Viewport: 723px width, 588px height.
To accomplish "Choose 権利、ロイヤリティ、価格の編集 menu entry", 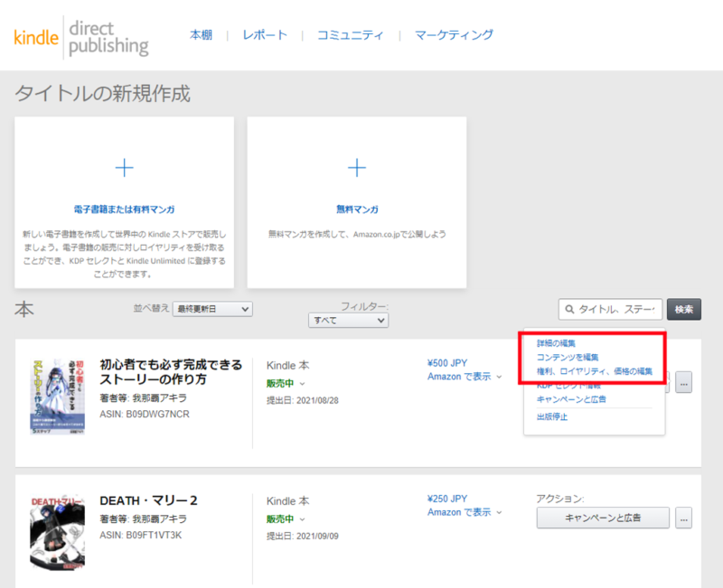I will pyautogui.click(x=595, y=371).
